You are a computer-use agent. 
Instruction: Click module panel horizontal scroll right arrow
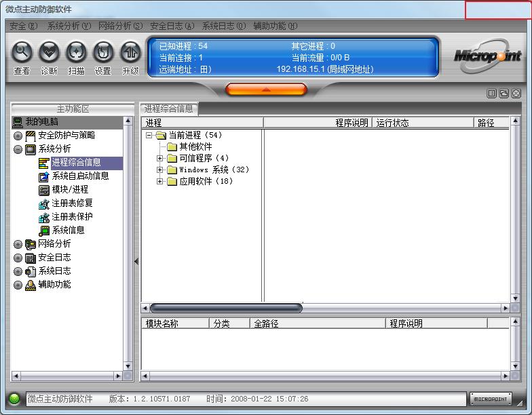[506, 376]
